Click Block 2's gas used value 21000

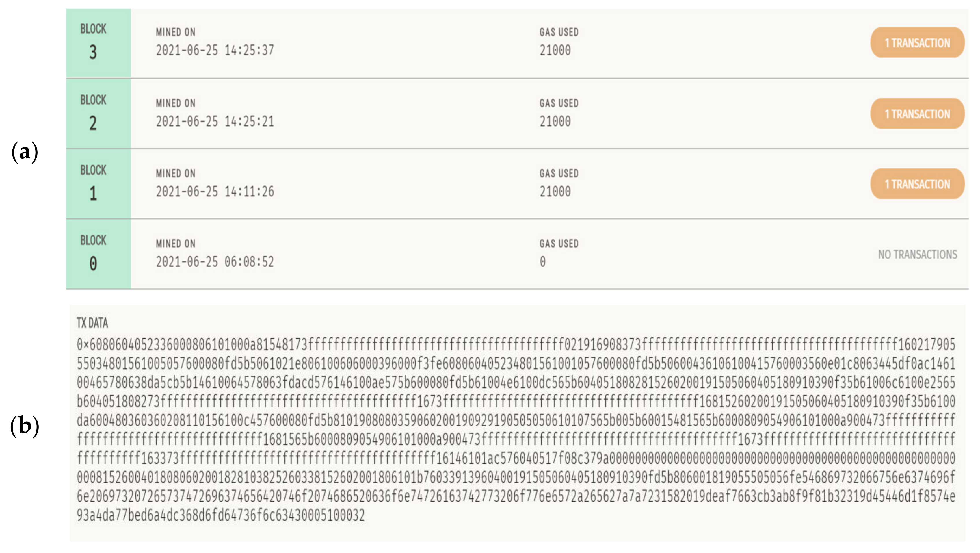click(x=555, y=121)
